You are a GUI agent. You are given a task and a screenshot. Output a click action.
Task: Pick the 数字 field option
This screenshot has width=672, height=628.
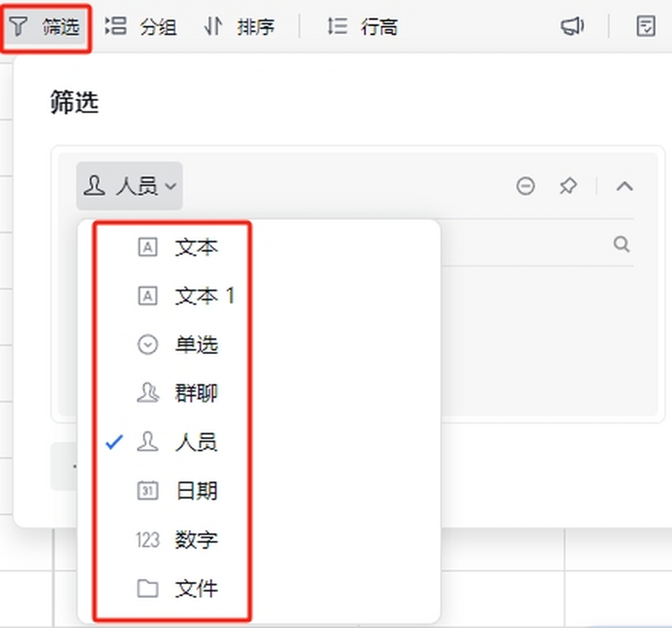click(259, 539)
